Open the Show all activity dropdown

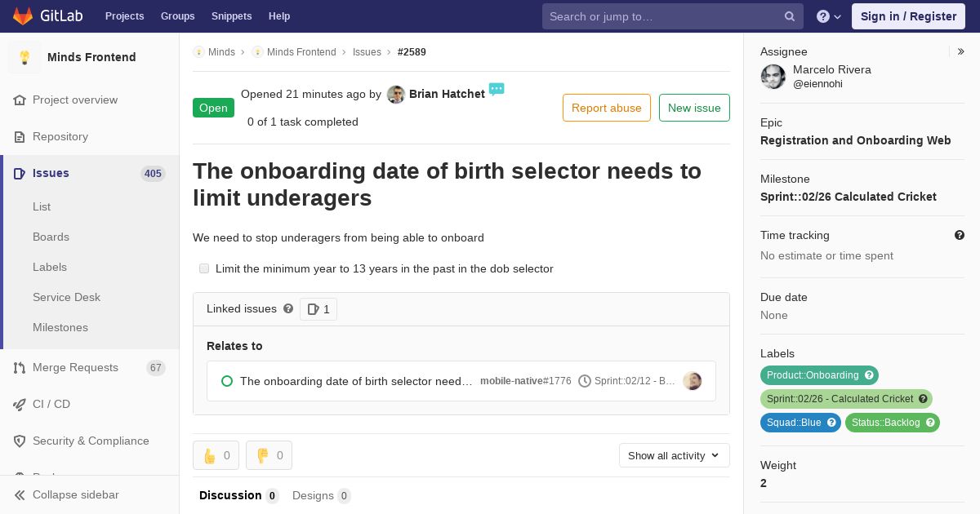click(x=674, y=455)
